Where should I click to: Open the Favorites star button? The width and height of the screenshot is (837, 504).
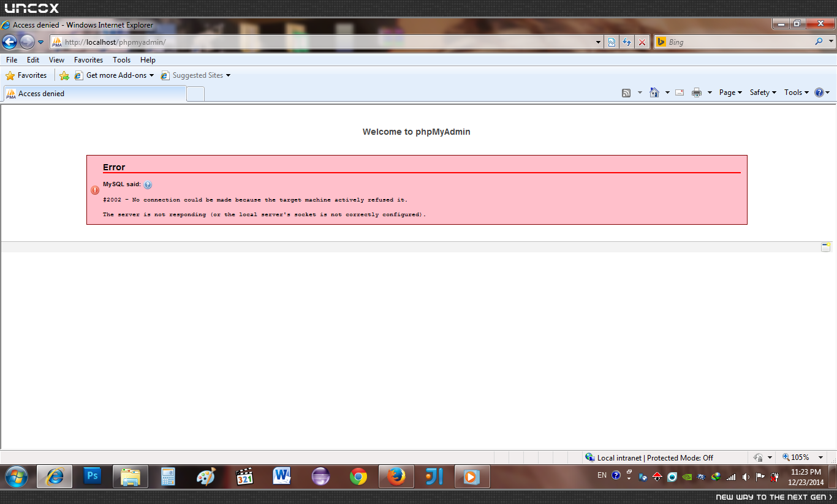pyautogui.click(x=26, y=75)
